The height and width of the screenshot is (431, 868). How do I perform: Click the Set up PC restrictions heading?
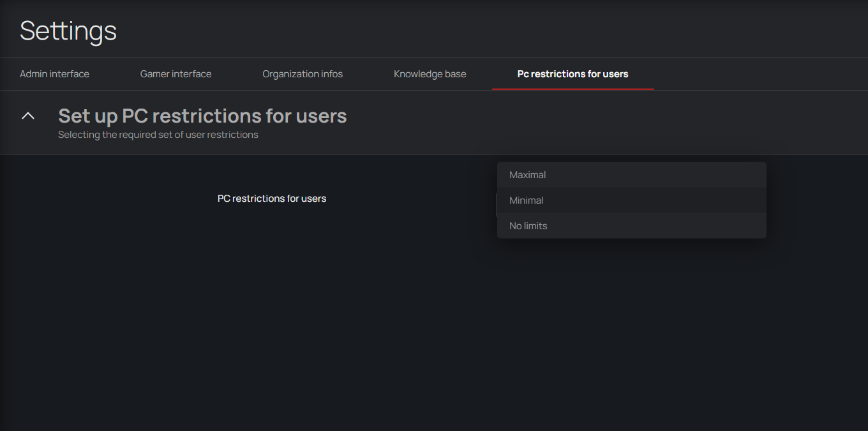click(202, 116)
